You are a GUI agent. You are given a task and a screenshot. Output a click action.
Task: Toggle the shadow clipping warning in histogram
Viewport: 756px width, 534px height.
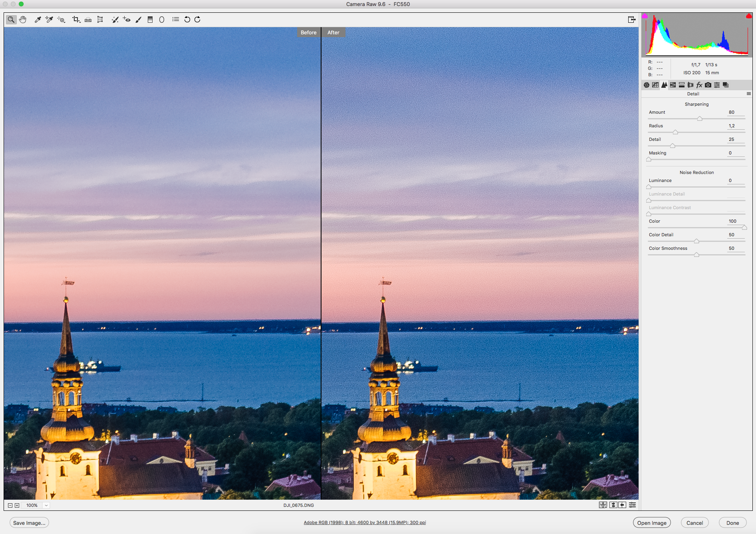click(x=645, y=16)
